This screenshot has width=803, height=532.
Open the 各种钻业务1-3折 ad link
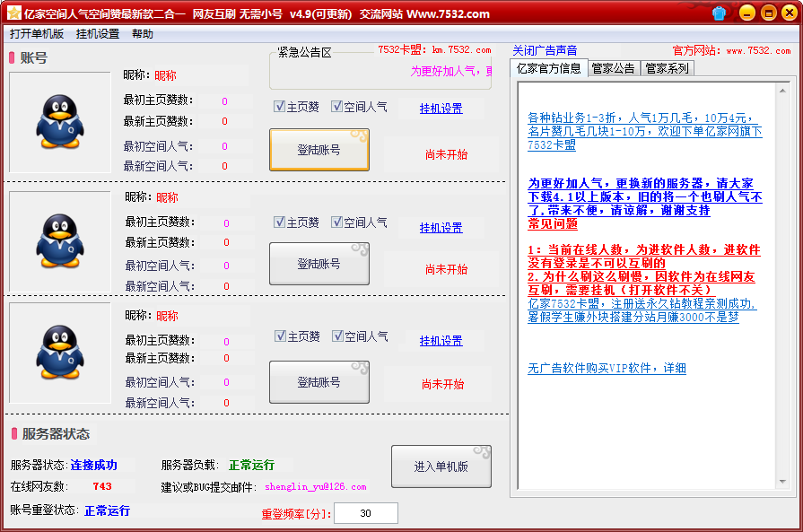pyautogui.click(x=645, y=132)
